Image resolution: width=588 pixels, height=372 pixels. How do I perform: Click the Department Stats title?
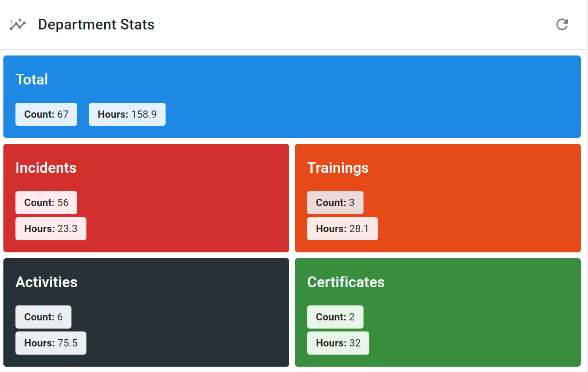coord(96,25)
